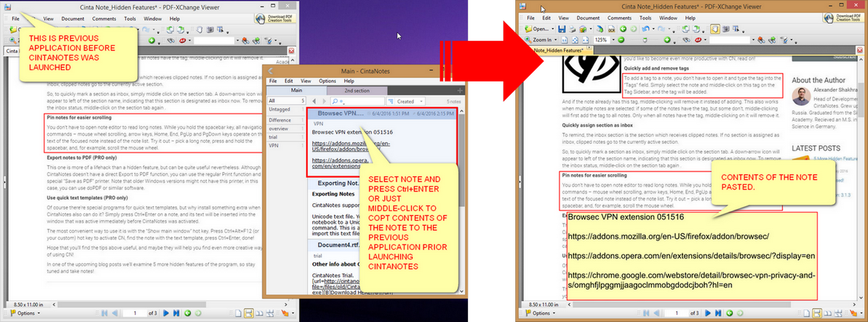Toggle Continuous page layout in right window

click(817, 313)
